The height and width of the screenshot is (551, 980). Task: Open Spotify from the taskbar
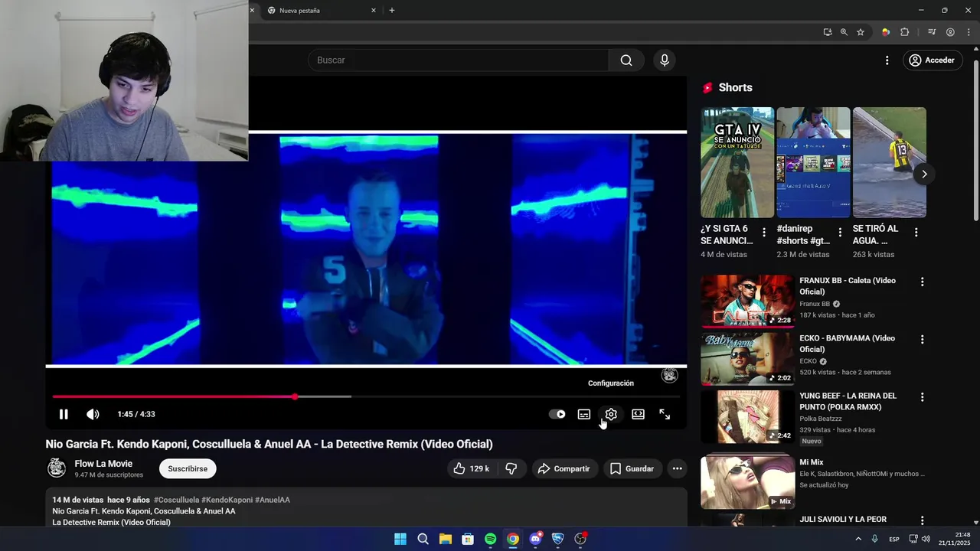(491, 539)
